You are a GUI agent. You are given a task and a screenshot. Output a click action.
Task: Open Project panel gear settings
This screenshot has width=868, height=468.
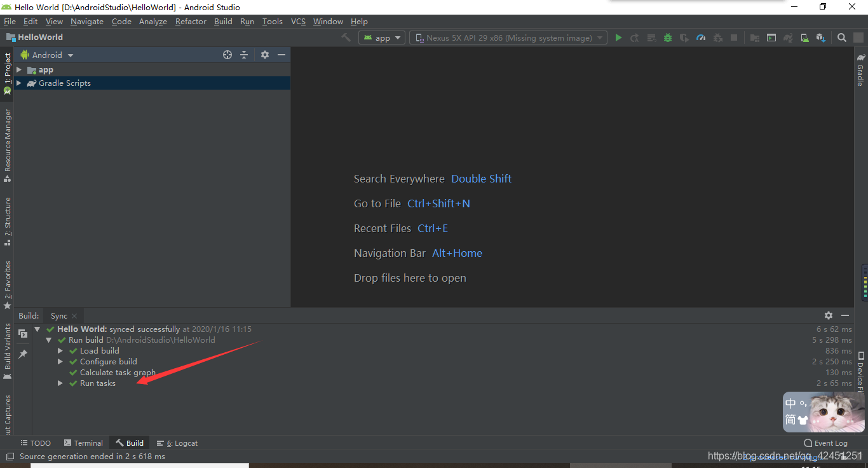point(265,55)
